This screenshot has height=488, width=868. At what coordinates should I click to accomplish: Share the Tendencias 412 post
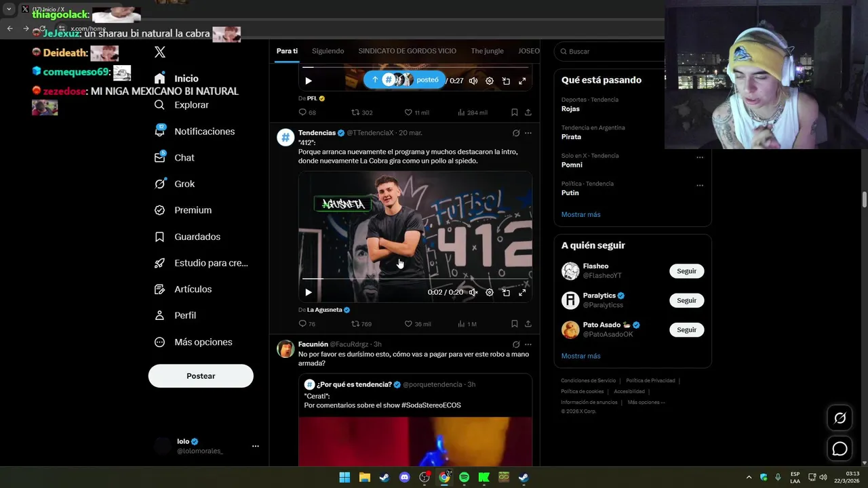tap(528, 324)
